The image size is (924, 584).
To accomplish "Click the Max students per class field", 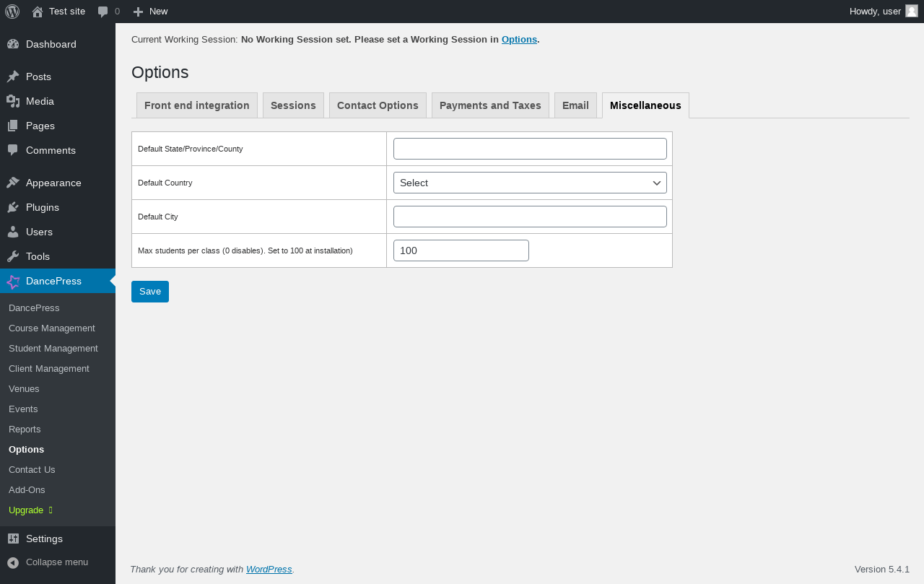I will point(461,250).
